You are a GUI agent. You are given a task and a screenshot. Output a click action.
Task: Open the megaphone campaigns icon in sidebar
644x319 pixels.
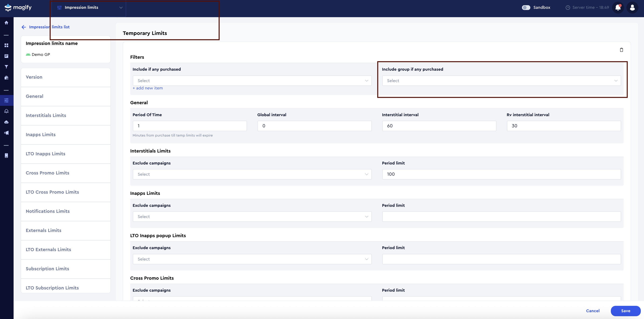tap(6, 133)
